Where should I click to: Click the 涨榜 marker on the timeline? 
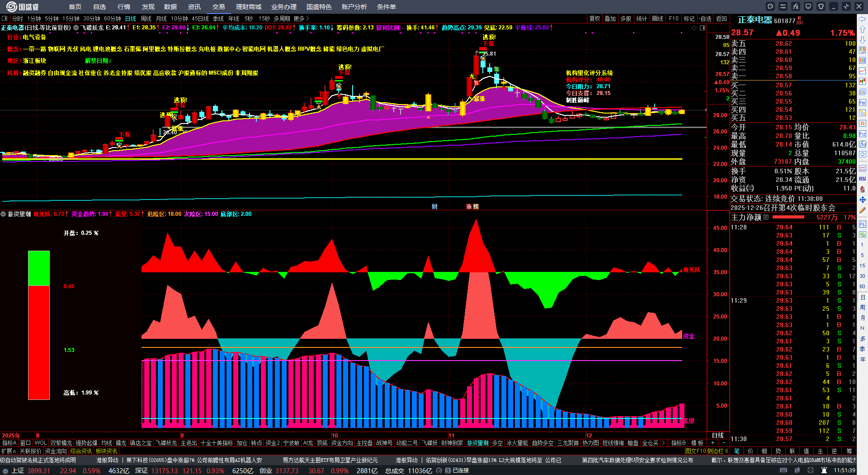click(472, 206)
